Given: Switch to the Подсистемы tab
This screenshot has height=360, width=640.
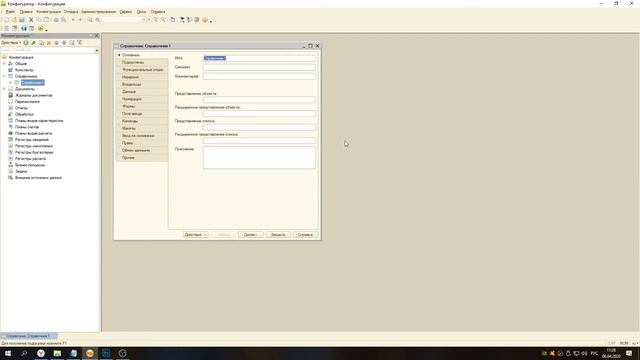Looking at the screenshot, I should (142, 62).
